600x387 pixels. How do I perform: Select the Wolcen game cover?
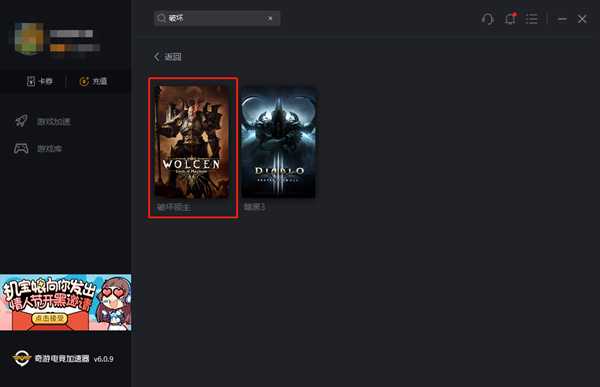tap(192, 142)
